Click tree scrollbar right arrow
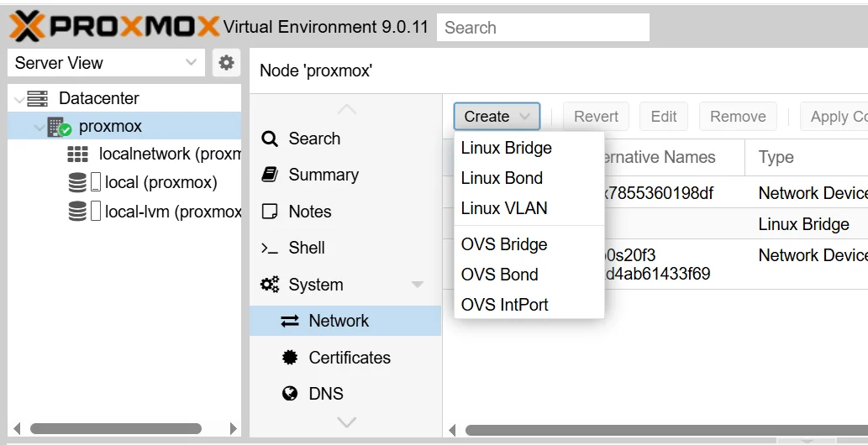868x445 pixels. [233, 429]
